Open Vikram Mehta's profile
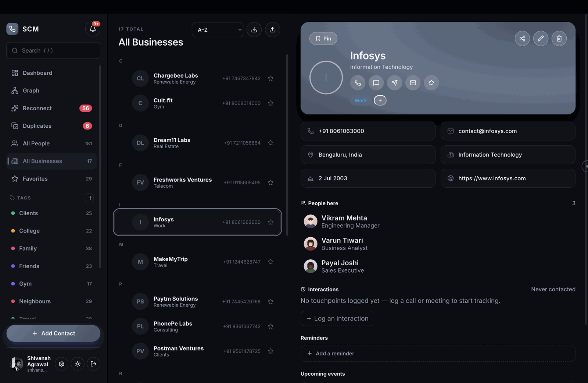 click(438, 221)
